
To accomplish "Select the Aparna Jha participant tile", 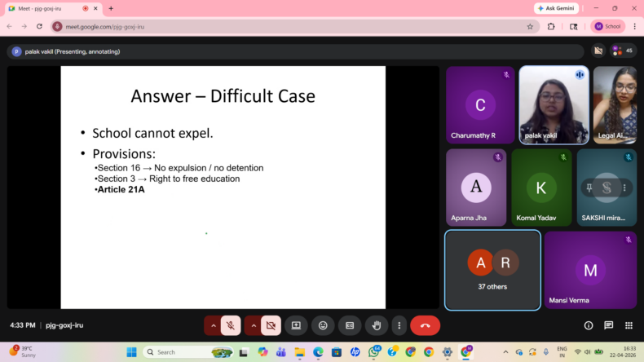I will click(476, 188).
